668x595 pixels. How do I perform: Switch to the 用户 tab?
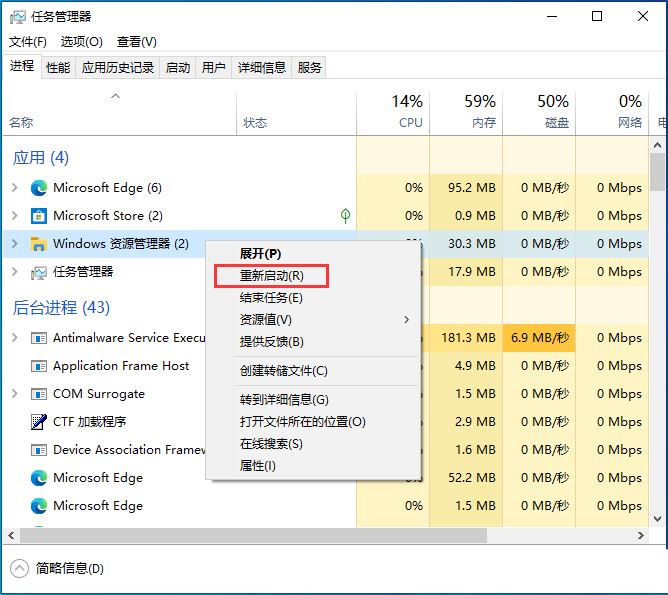(x=213, y=67)
